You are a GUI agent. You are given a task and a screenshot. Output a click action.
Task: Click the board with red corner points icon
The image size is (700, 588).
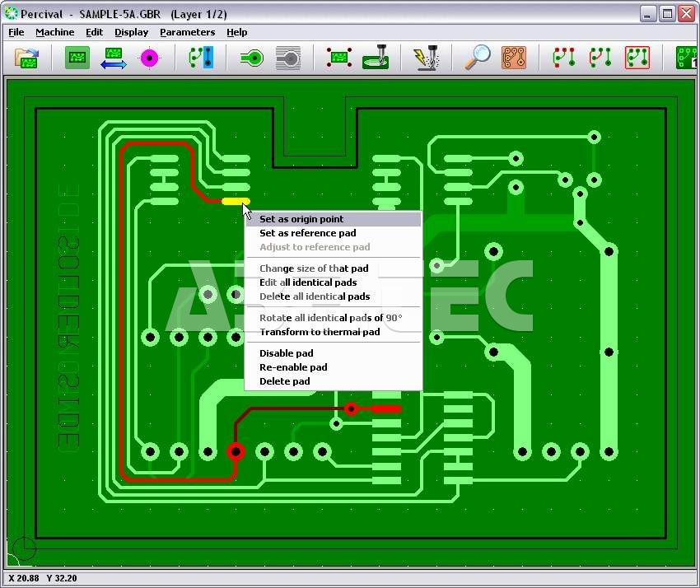click(339, 58)
